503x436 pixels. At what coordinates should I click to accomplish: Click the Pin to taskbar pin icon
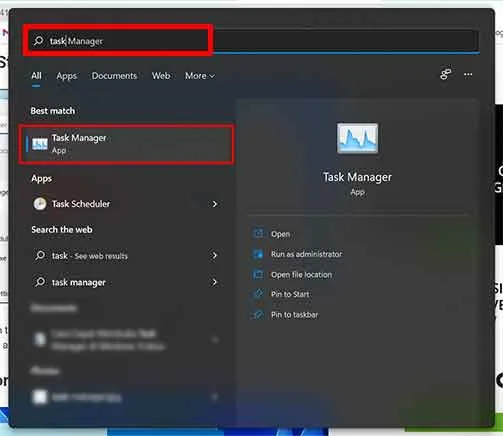pyautogui.click(x=258, y=314)
